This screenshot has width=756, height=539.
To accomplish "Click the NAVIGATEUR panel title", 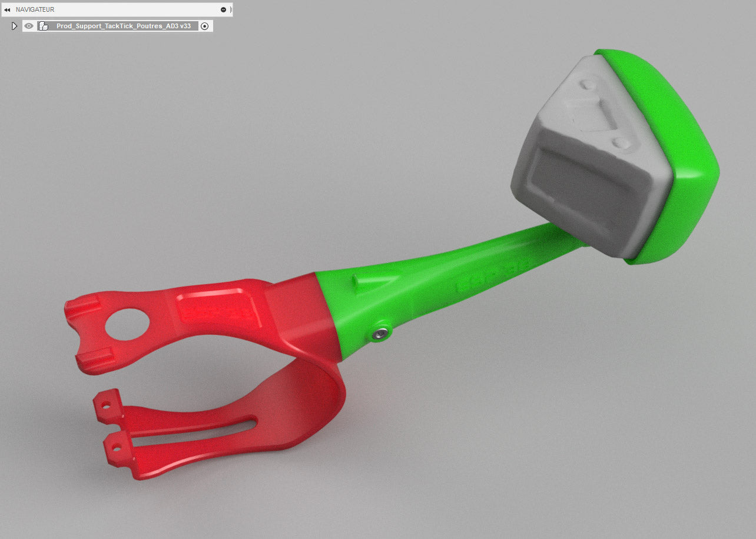I will [35, 10].
